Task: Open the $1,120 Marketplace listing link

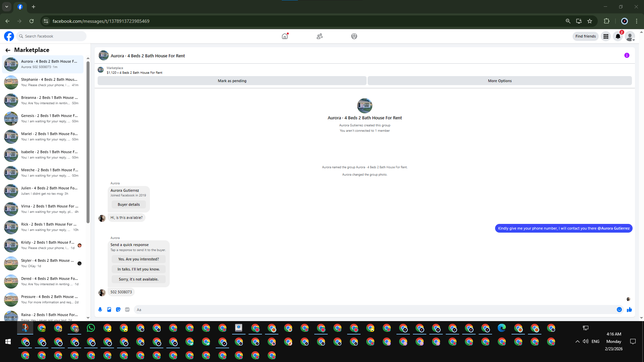Action: pos(135,73)
